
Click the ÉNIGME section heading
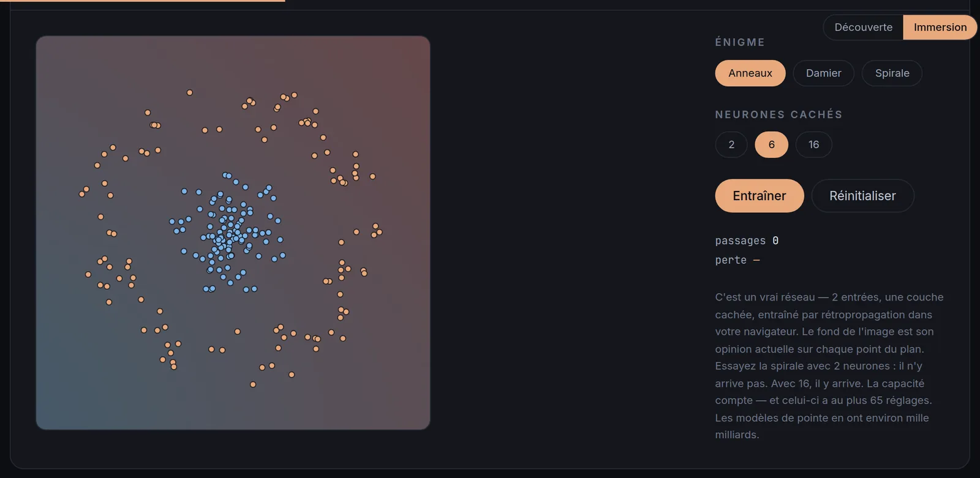pos(740,42)
